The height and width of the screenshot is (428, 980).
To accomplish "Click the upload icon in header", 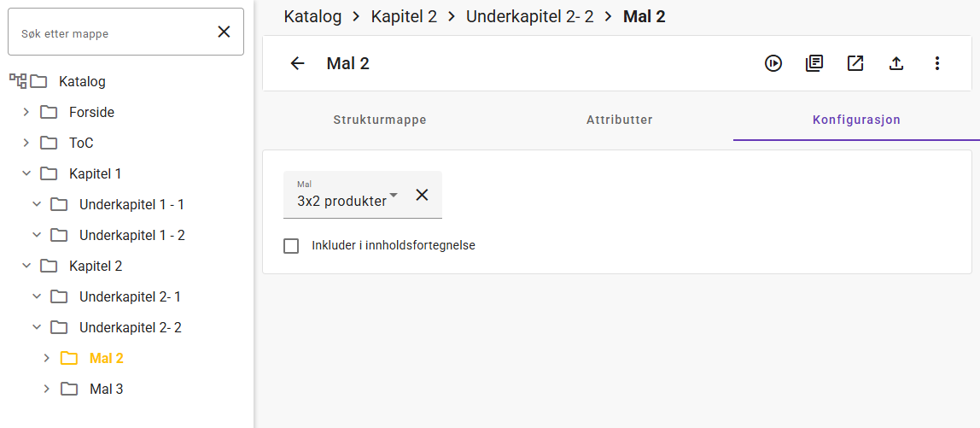I will (896, 63).
